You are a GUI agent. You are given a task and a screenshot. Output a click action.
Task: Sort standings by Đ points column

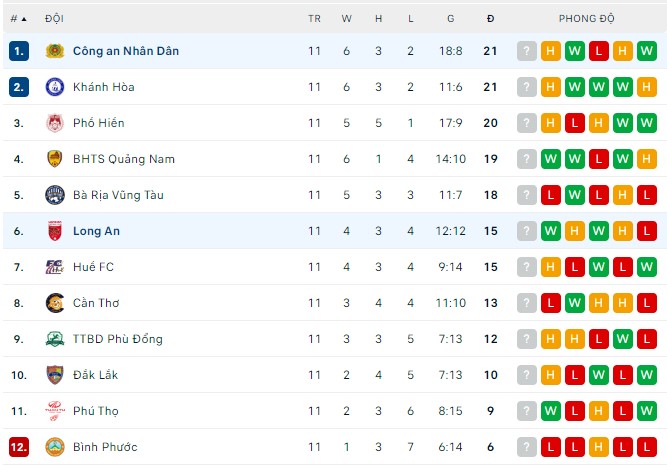pos(490,19)
